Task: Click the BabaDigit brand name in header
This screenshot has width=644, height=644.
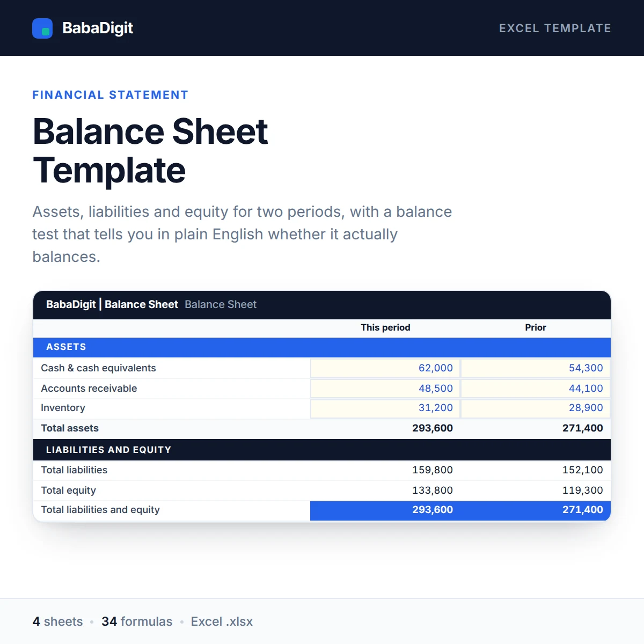Action: pos(98,28)
